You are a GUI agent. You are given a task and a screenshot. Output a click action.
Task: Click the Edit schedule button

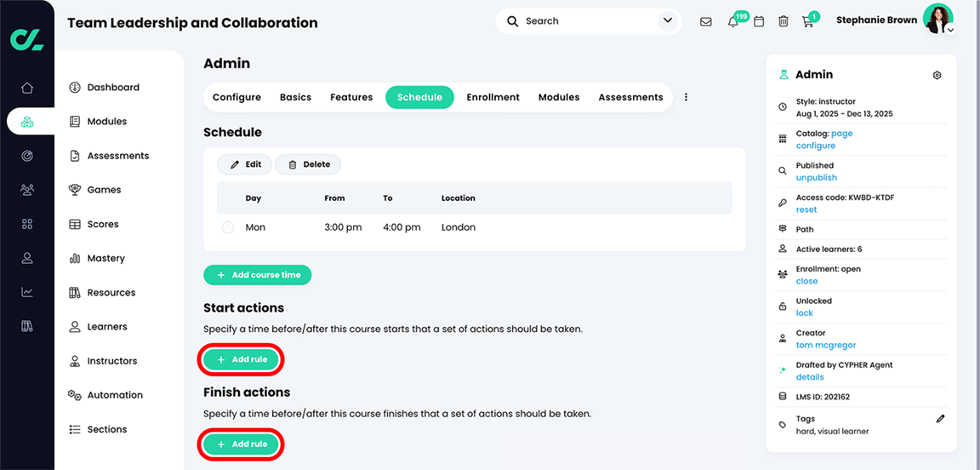tap(244, 164)
